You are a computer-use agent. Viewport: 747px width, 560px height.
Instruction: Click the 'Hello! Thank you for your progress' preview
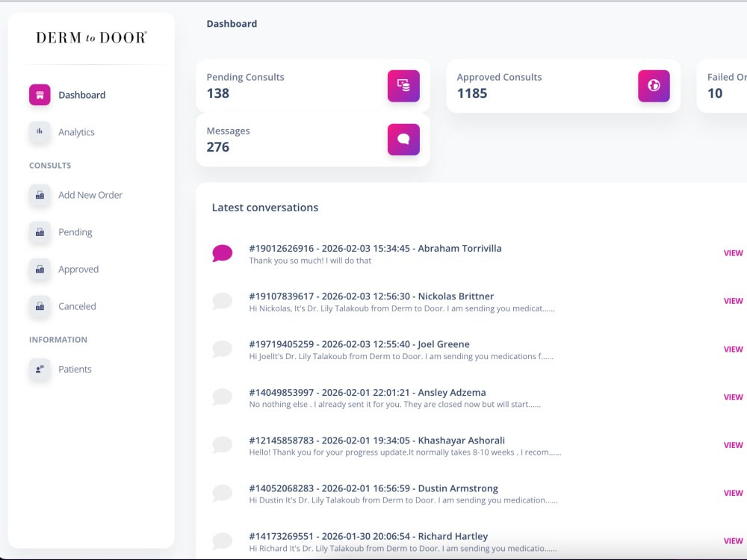coord(405,452)
